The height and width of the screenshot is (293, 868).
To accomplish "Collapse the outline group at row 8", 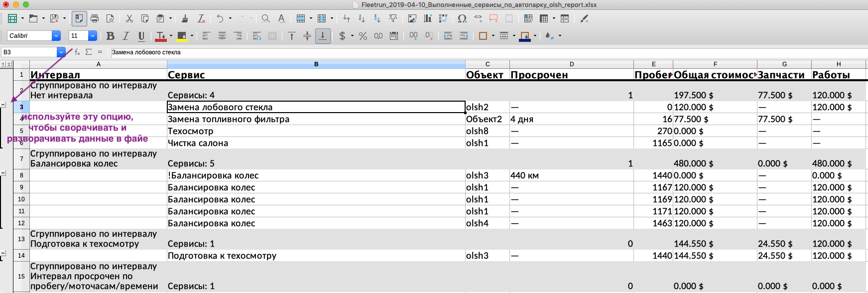I will tap(3, 173).
